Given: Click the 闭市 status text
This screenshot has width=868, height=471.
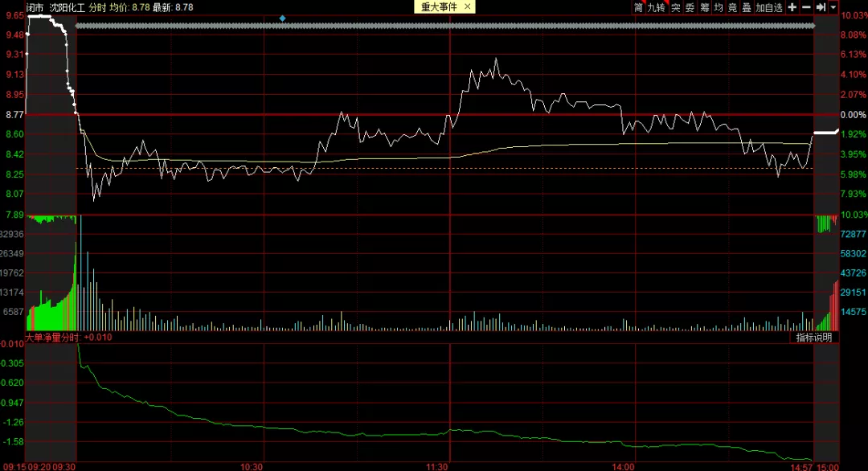Looking at the screenshot, I should pyautogui.click(x=35, y=7).
